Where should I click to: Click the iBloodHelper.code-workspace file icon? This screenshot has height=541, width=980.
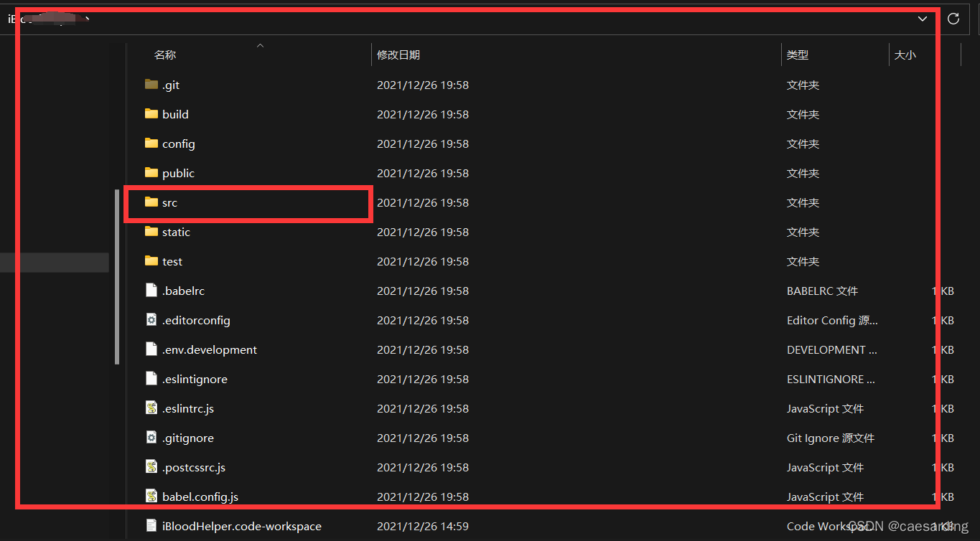pos(151,526)
